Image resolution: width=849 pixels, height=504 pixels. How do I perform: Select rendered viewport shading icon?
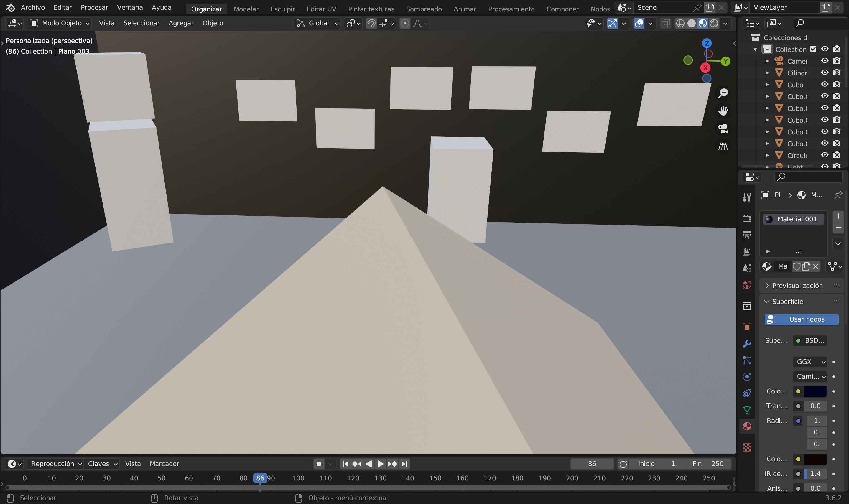click(714, 24)
